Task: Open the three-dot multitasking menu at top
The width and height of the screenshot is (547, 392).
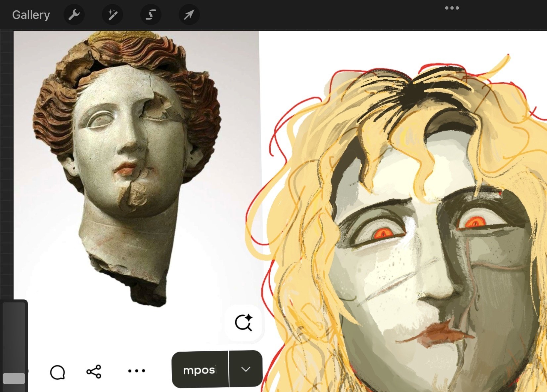Action: point(452,8)
